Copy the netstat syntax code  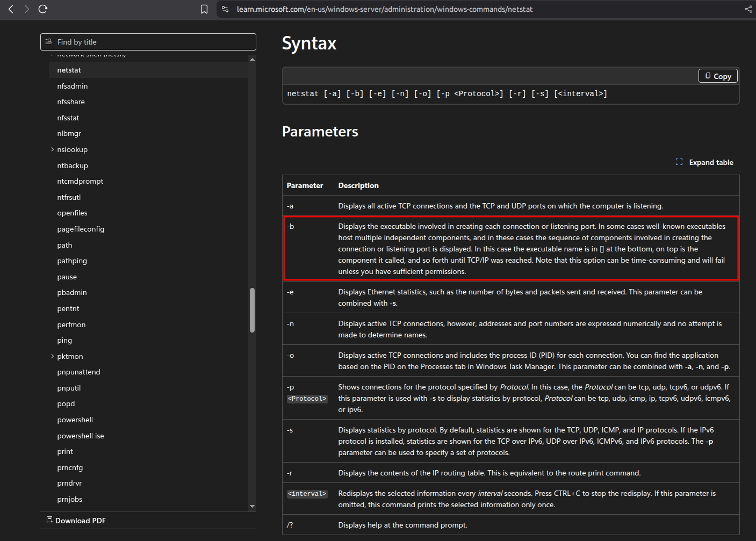point(718,76)
